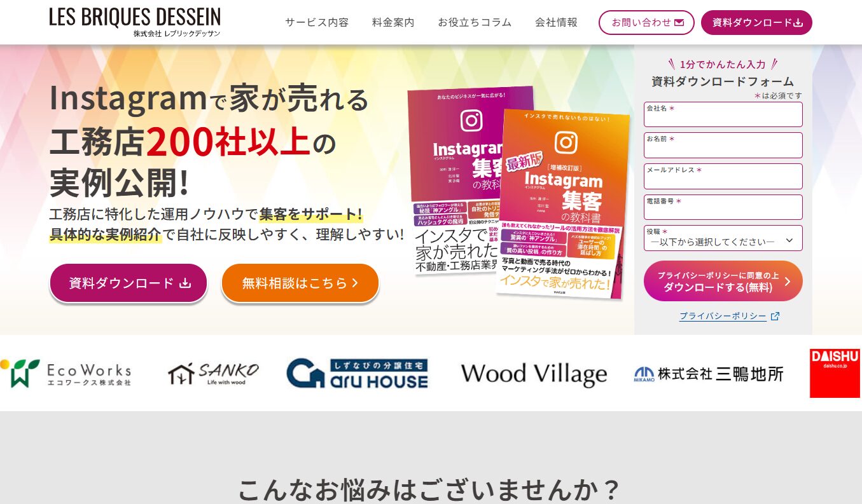The width and height of the screenshot is (862, 504).
Task: Open the 役職 dropdown selector
Action: pyautogui.click(x=723, y=238)
